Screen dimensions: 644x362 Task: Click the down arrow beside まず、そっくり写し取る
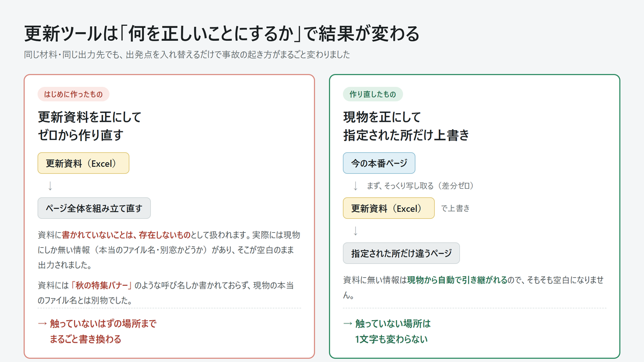pyautogui.click(x=355, y=186)
